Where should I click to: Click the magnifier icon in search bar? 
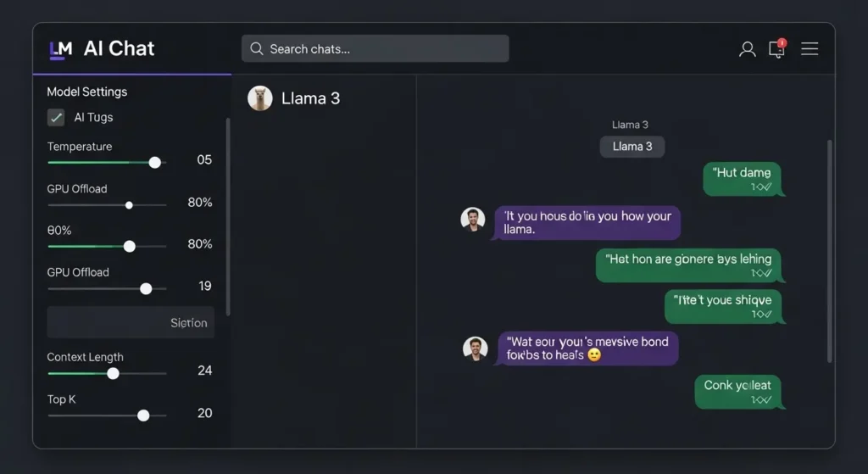[x=257, y=49]
